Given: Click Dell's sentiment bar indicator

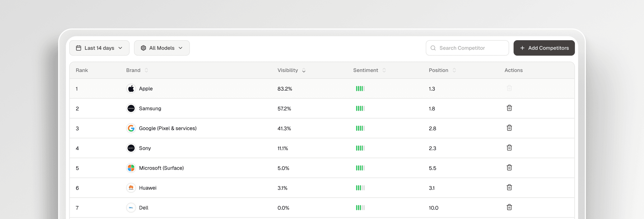Looking at the screenshot, I should click(360, 208).
